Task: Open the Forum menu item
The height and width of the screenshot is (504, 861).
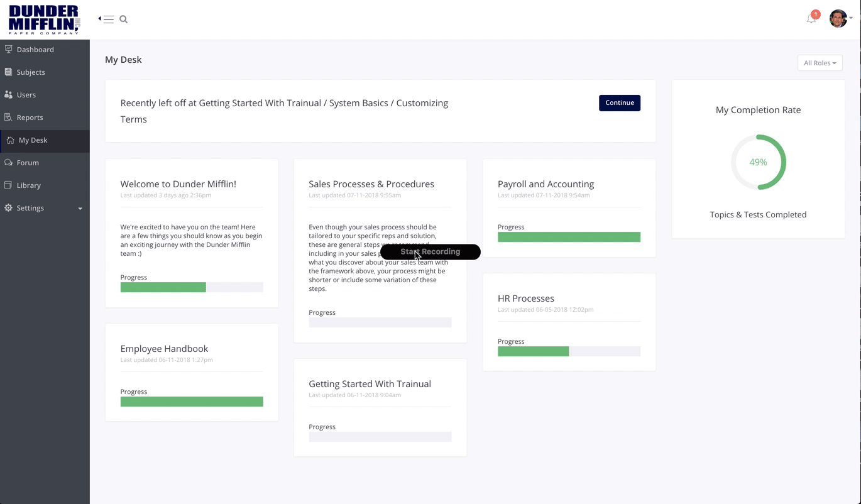Action: [x=28, y=163]
